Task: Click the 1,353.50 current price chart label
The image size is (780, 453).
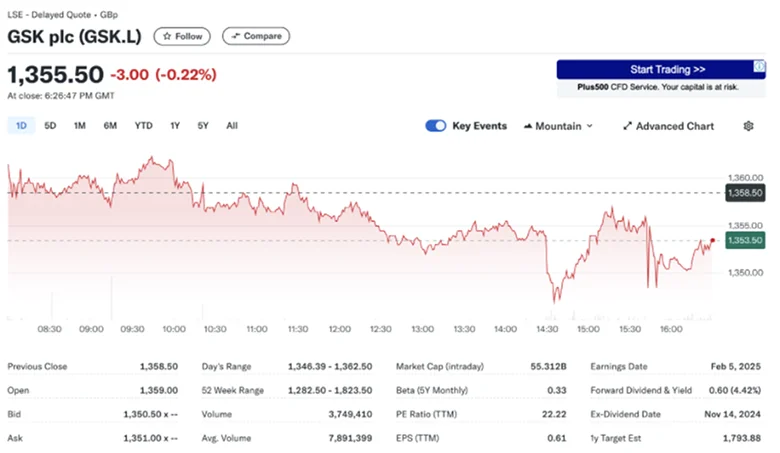Action: click(745, 241)
